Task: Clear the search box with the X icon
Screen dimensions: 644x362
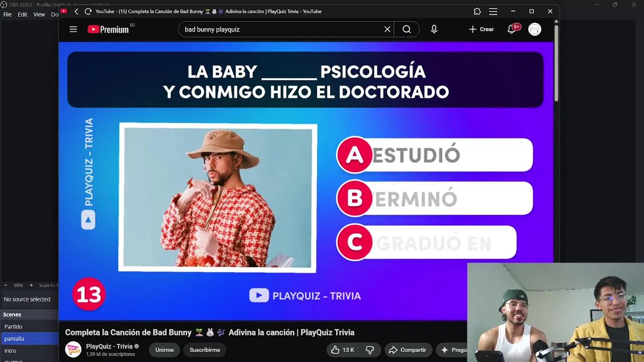Action: click(x=387, y=29)
